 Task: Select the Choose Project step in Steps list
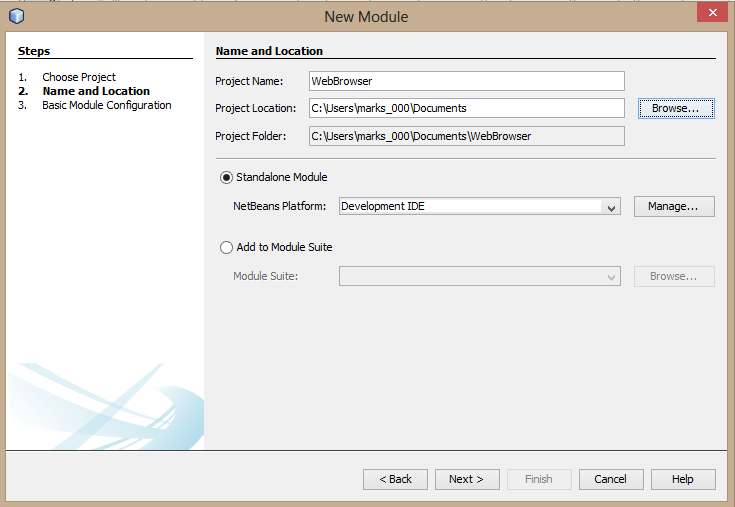pos(79,77)
